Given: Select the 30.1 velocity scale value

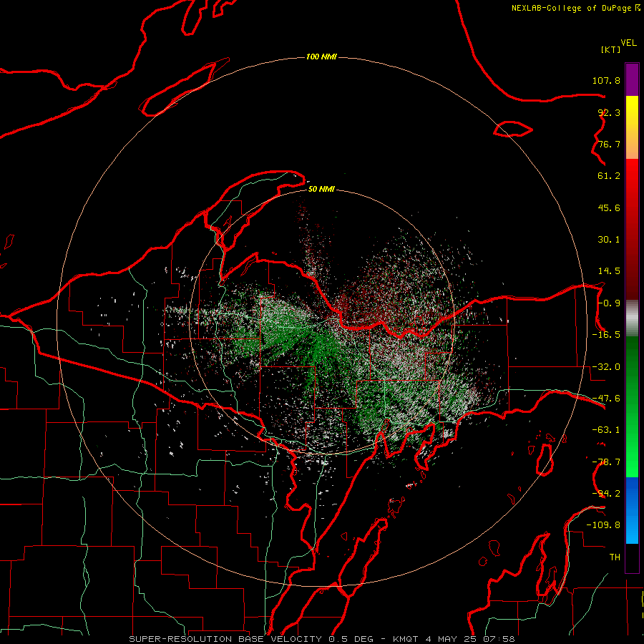Looking at the screenshot, I should (609, 240).
